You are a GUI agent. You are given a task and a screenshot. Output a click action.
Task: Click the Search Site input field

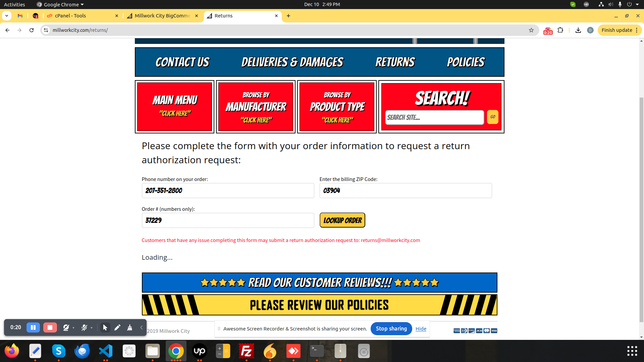434,117
